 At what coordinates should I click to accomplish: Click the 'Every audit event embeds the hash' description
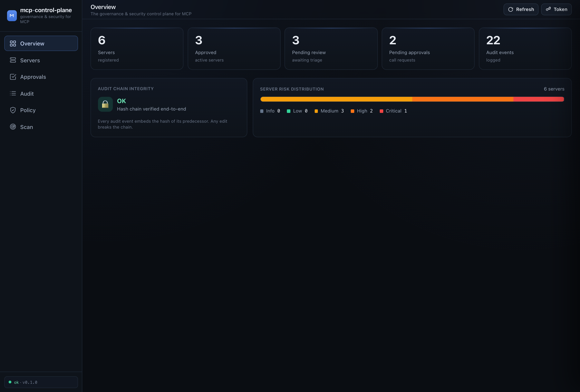pyautogui.click(x=162, y=124)
